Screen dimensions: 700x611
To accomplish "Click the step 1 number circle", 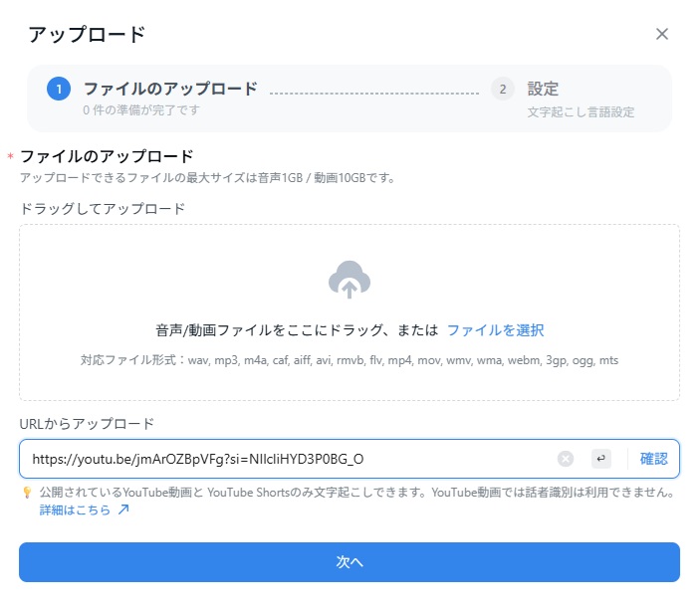I will tap(59, 89).
